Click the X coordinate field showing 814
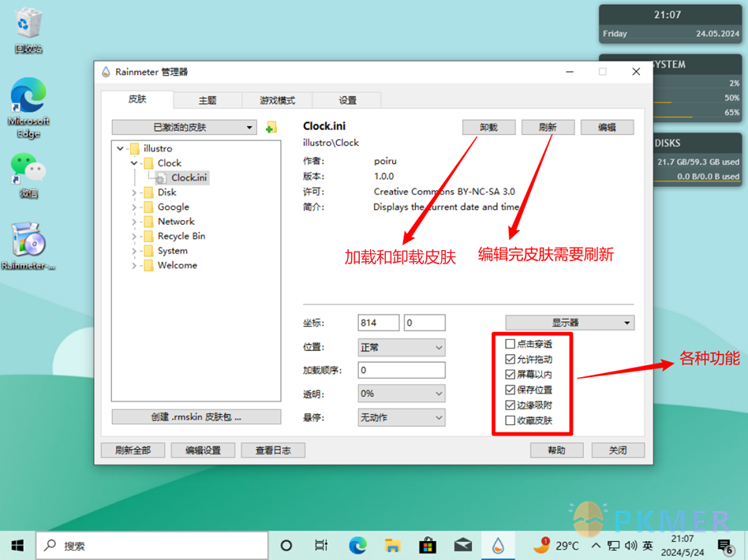Viewport: 748px width, 560px height. 378,323
